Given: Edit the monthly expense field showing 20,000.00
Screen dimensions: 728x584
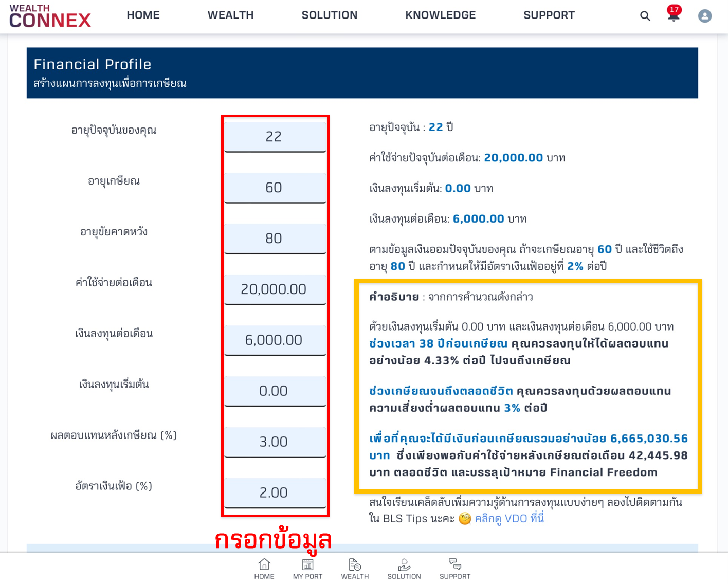Looking at the screenshot, I should coord(275,289).
